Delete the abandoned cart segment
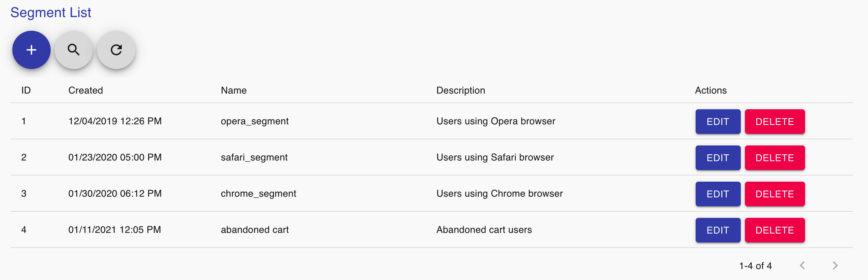Image resolution: width=868 pixels, height=280 pixels. [775, 230]
